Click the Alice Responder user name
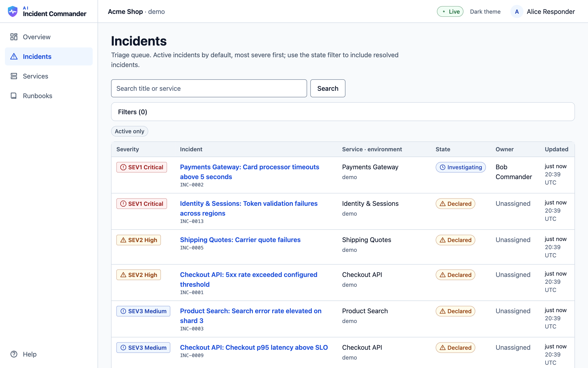The width and height of the screenshot is (588, 368). pos(551,11)
